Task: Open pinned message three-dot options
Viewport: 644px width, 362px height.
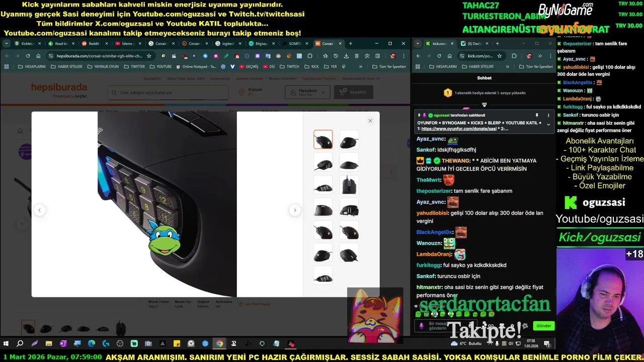Action: click(x=548, y=115)
